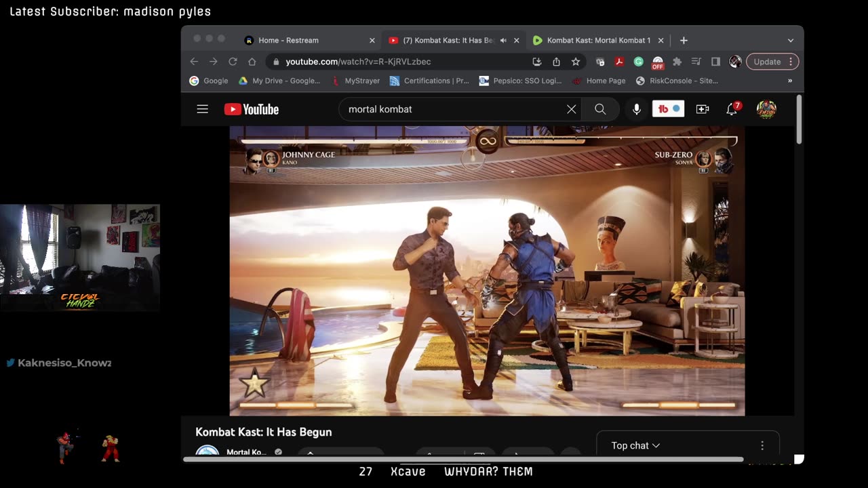The image size is (868, 488).
Task: Open the Extensions puzzle piece menu
Action: pyautogui.click(x=677, y=62)
